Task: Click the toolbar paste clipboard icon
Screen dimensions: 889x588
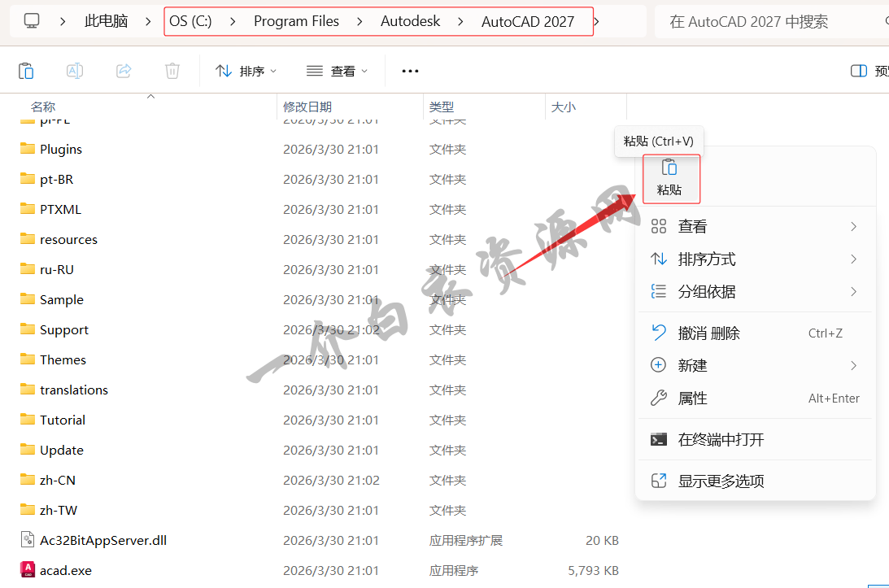Action: tap(26, 71)
